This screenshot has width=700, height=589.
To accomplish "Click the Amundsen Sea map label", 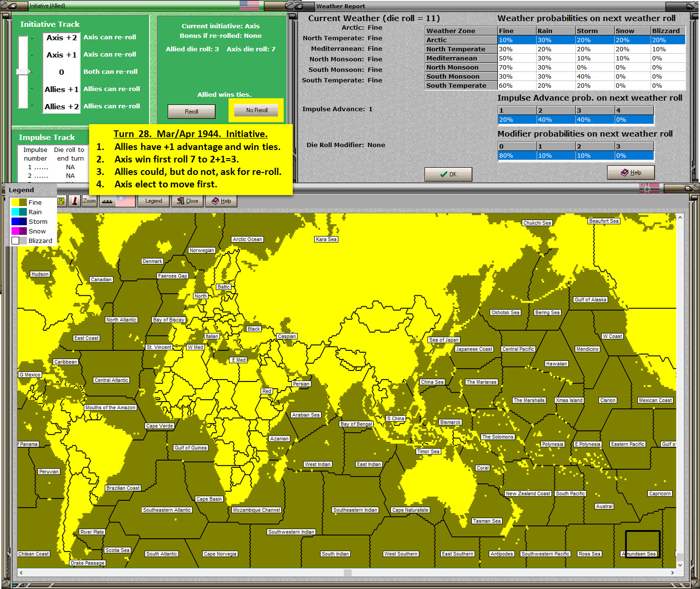I will click(x=639, y=554).
